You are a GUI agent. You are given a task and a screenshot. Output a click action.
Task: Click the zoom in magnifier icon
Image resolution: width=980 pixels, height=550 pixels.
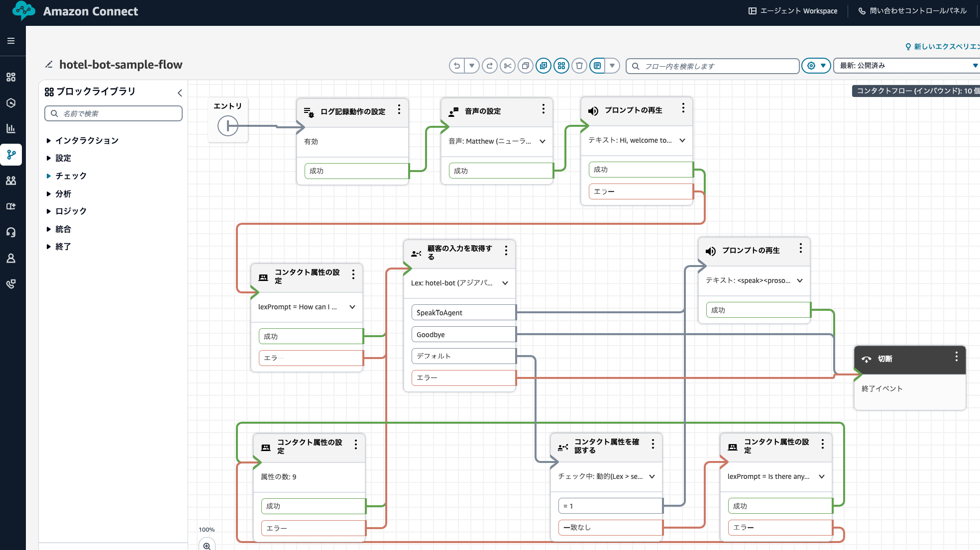(x=207, y=546)
